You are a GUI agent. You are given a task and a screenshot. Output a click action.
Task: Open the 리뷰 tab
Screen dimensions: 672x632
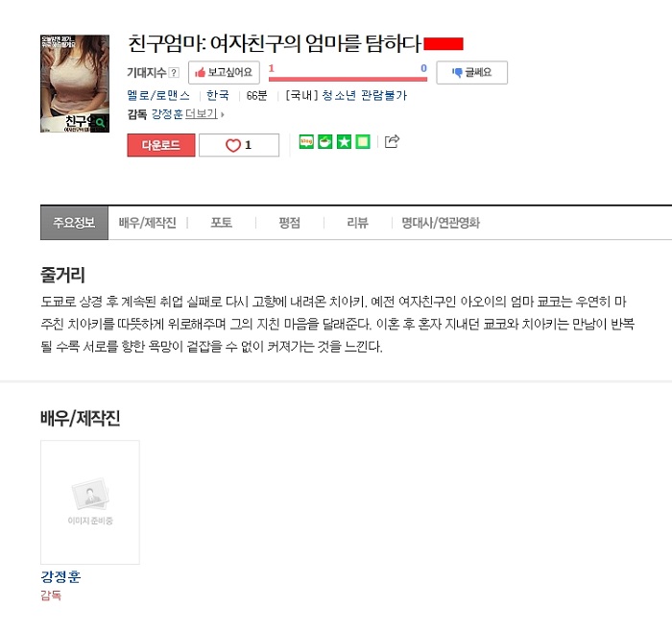[x=357, y=223]
